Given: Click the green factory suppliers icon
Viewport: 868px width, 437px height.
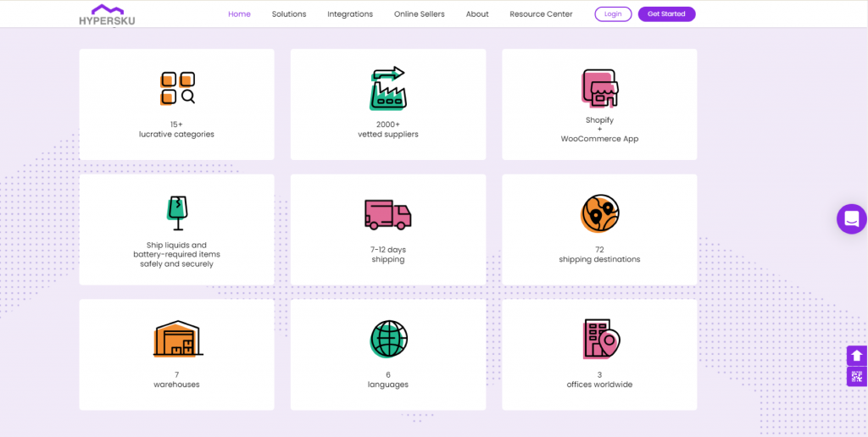Looking at the screenshot, I should point(388,89).
